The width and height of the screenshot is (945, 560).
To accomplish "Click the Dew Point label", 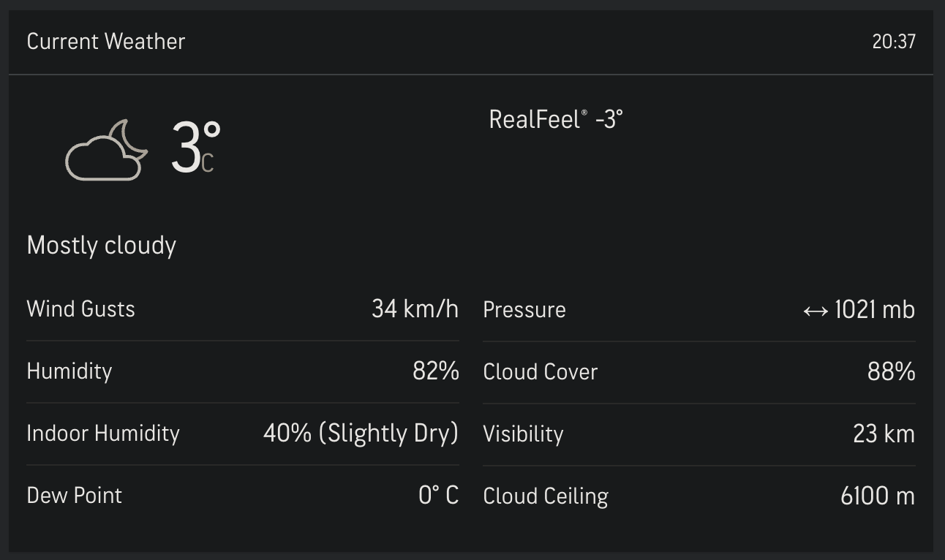I will (x=75, y=496).
